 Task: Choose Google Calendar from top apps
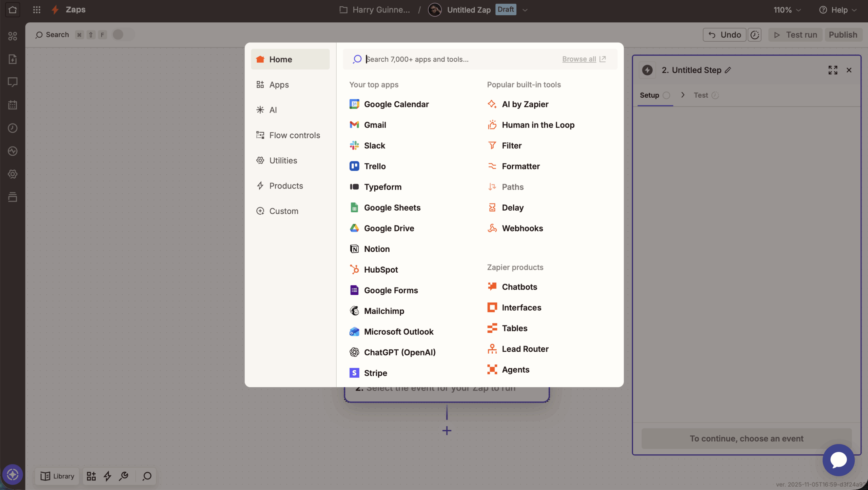coord(396,104)
